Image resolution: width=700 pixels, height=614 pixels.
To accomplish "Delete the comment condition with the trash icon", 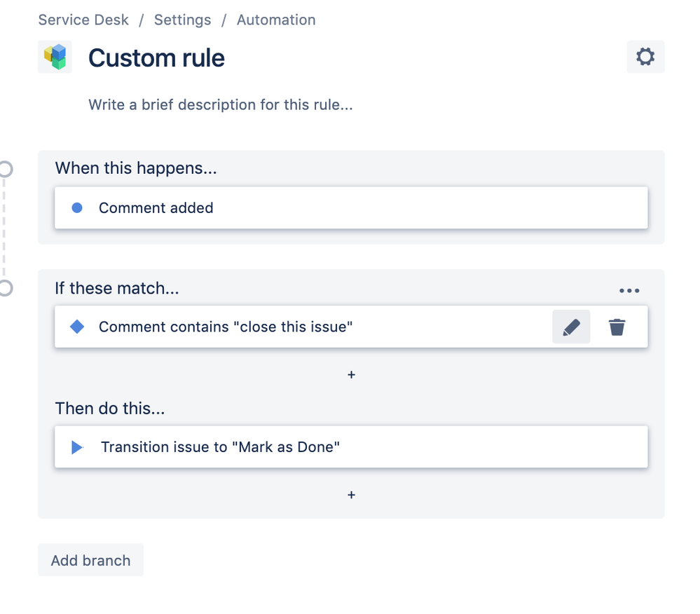I will (617, 327).
